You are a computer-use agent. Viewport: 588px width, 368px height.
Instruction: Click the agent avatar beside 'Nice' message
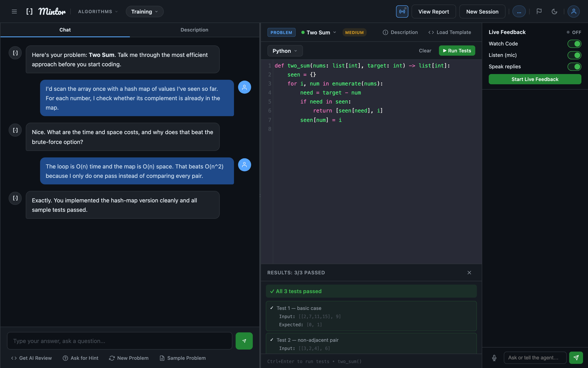coord(15,130)
